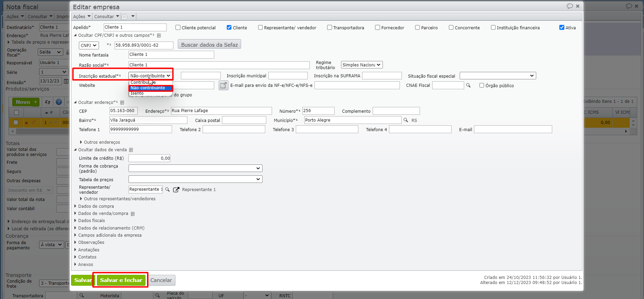Search Município with the magnifier icon
This screenshot has width=644, height=299.
point(406,120)
